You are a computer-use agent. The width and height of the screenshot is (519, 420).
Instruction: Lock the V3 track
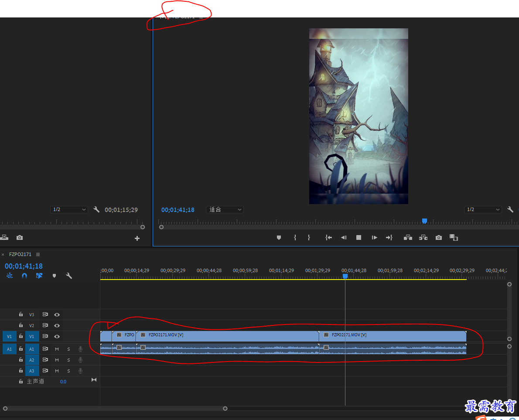point(21,314)
